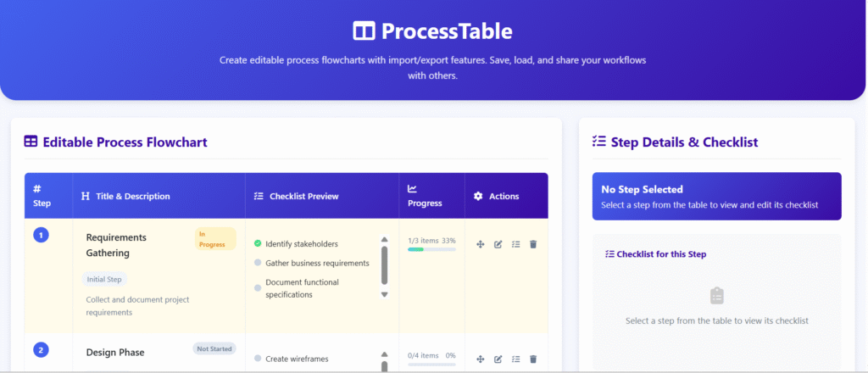Image resolution: width=868 pixels, height=373 pixels.
Task: Check the Gather business requirements item
Action: coord(258,263)
